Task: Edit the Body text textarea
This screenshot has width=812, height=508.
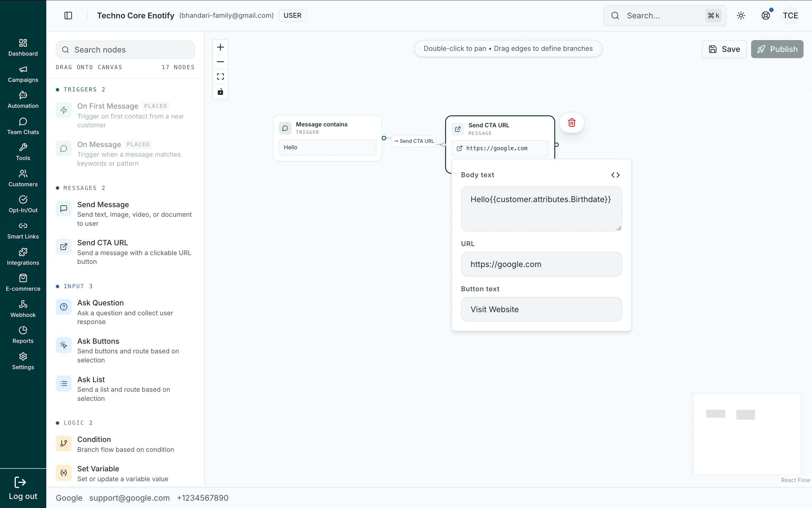Action: click(541, 209)
